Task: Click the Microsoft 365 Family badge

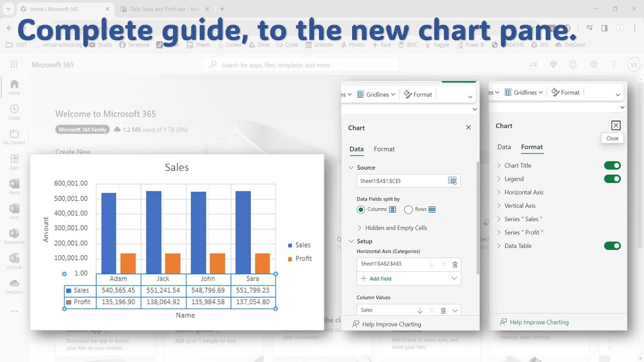Action: click(83, 130)
